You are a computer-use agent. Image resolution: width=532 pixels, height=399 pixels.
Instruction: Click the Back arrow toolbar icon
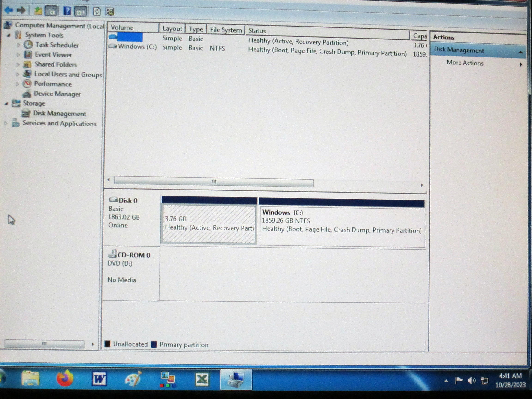(x=9, y=10)
